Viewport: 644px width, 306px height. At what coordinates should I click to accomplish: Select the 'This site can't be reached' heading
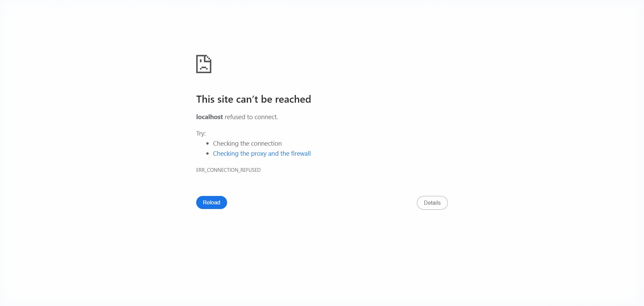pos(254,99)
